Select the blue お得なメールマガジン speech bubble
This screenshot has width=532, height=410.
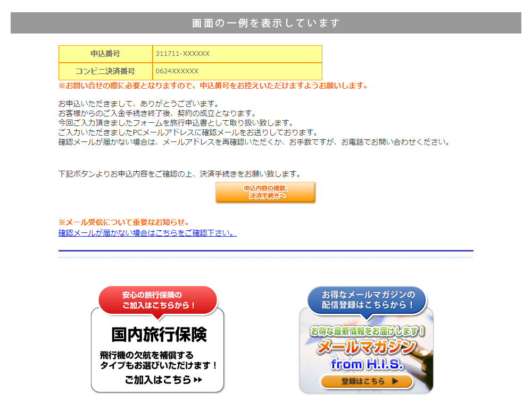coord(367,300)
